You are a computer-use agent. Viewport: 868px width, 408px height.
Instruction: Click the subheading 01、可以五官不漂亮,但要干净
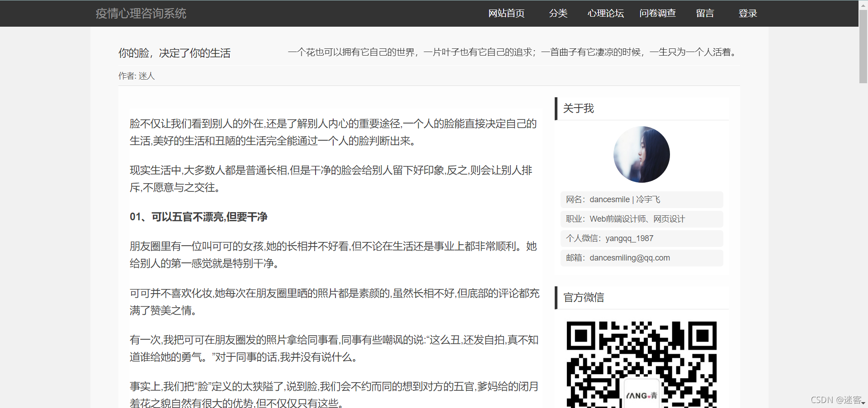tap(198, 217)
